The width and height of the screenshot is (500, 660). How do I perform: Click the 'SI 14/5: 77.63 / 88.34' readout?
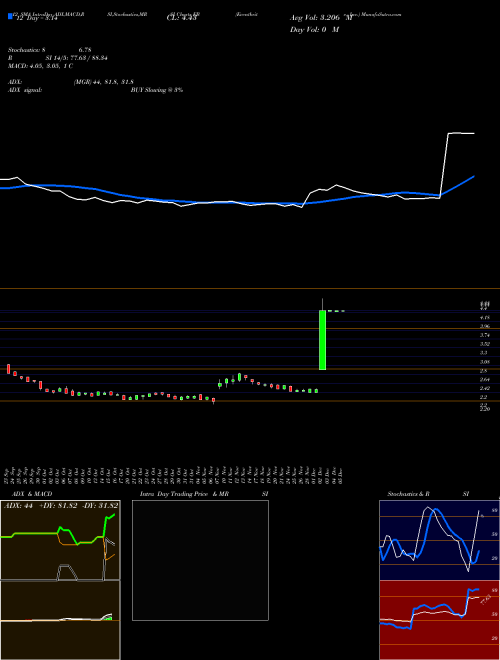[77, 58]
